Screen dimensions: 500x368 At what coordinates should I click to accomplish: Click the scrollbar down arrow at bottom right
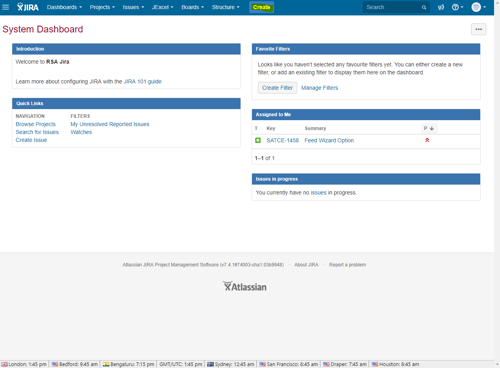click(x=497, y=364)
